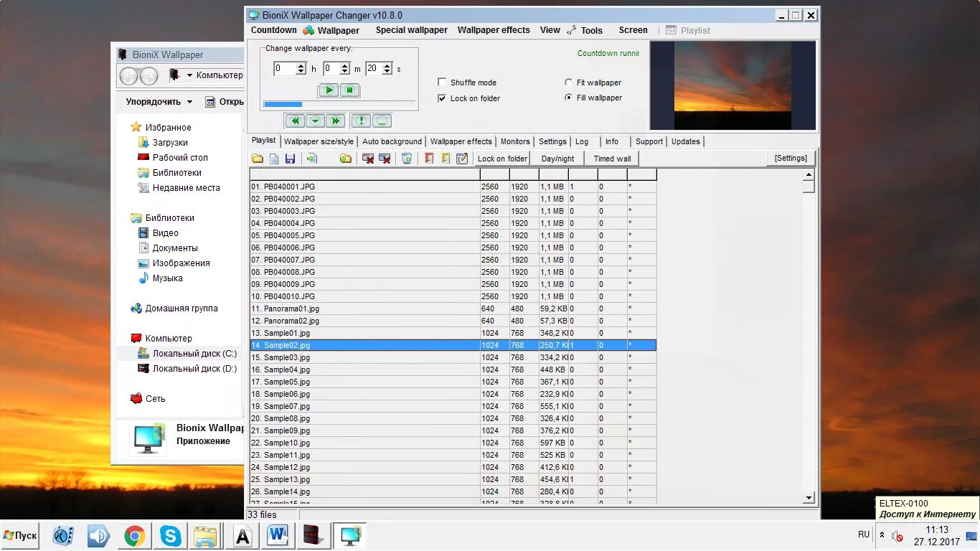Click the import file green arrow icon
Image resolution: width=980 pixels, height=551 pixels.
[311, 159]
